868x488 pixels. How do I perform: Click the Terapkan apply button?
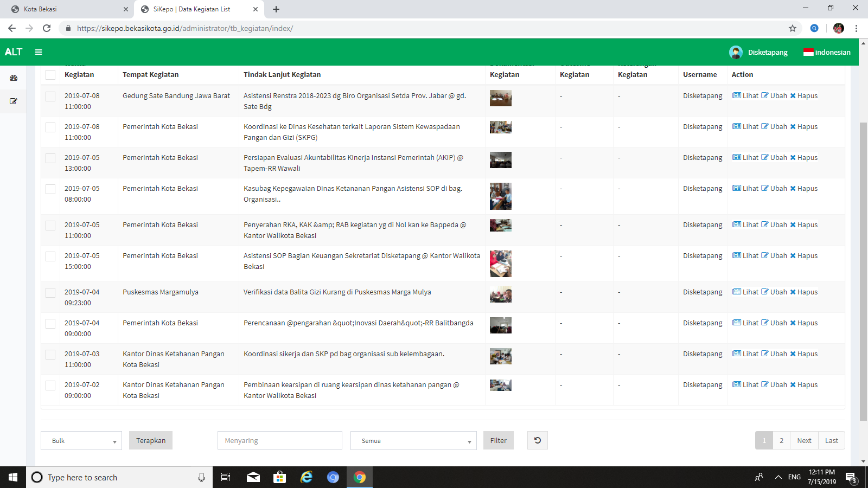click(x=151, y=440)
